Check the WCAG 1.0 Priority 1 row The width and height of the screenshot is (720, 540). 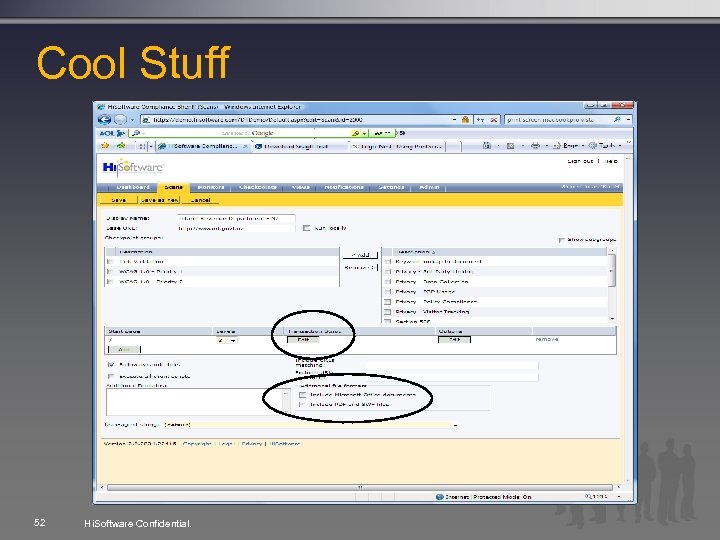pos(110,272)
